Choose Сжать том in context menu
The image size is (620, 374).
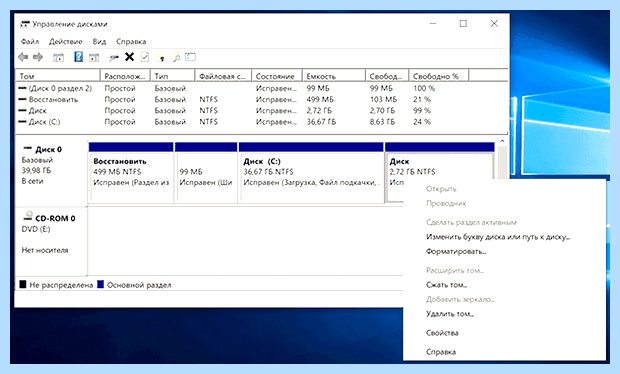446,285
